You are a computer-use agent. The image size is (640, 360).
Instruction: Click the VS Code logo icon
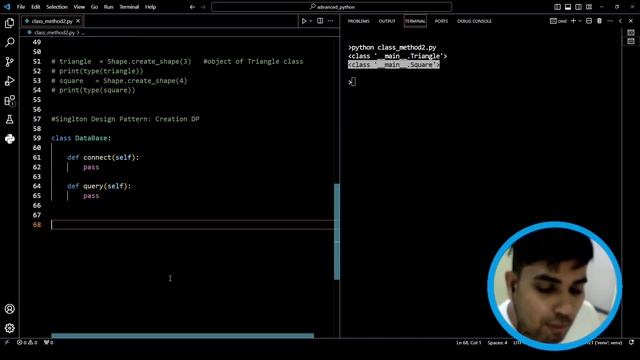[7, 7]
